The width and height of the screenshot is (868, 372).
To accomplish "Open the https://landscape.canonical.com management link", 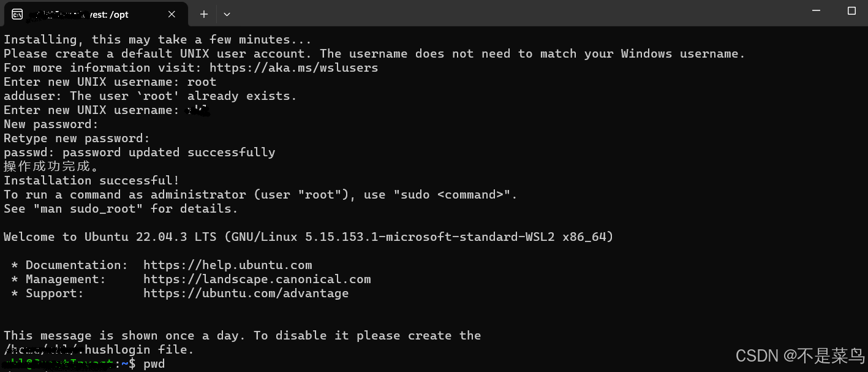I will click(257, 279).
